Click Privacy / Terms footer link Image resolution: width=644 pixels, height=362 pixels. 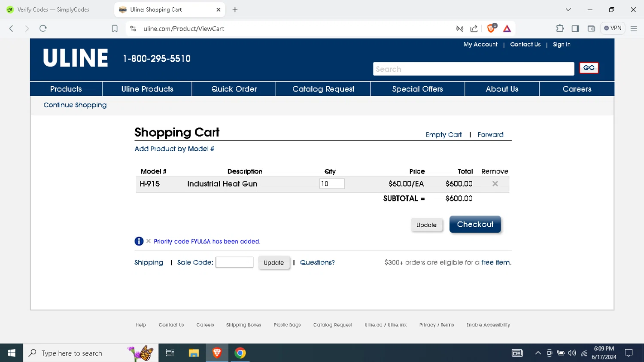tap(437, 325)
